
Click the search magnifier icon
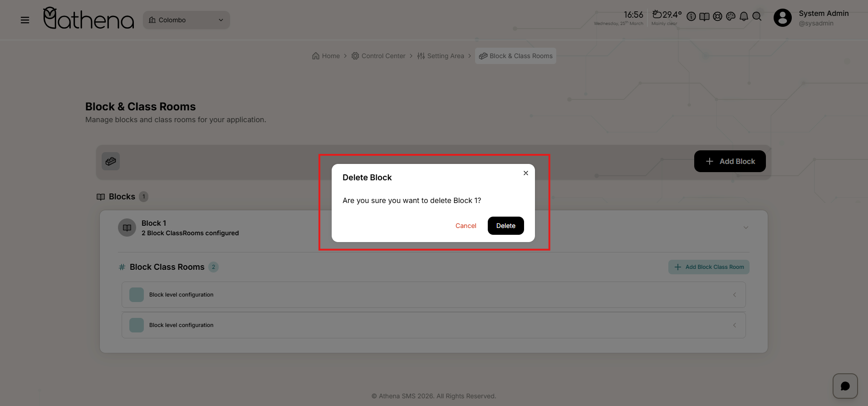point(757,17)
